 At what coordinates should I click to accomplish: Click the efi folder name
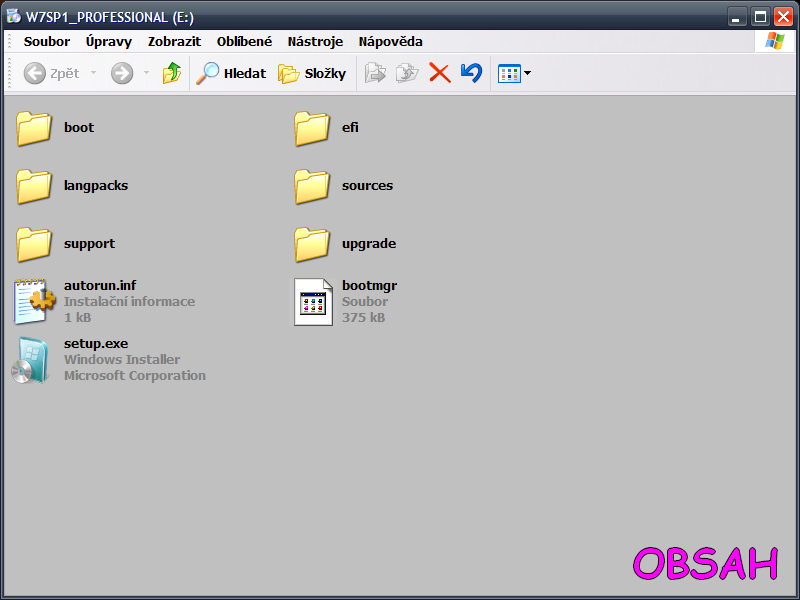(x=350, y=127)
